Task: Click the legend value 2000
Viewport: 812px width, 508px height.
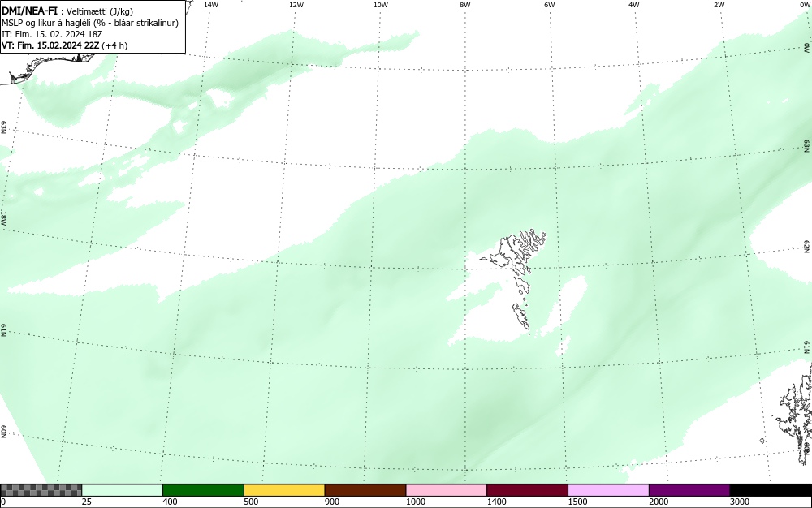Action: click(x=659, y=502)
